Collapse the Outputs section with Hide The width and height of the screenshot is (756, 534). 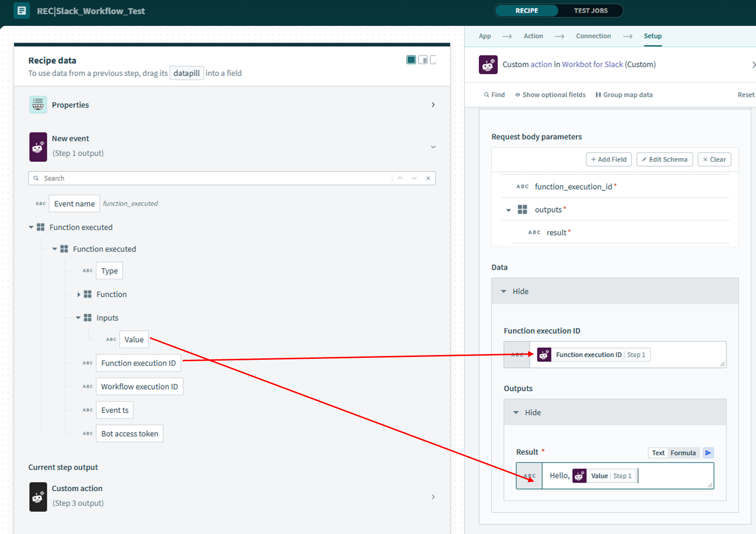tap(615, 412)
